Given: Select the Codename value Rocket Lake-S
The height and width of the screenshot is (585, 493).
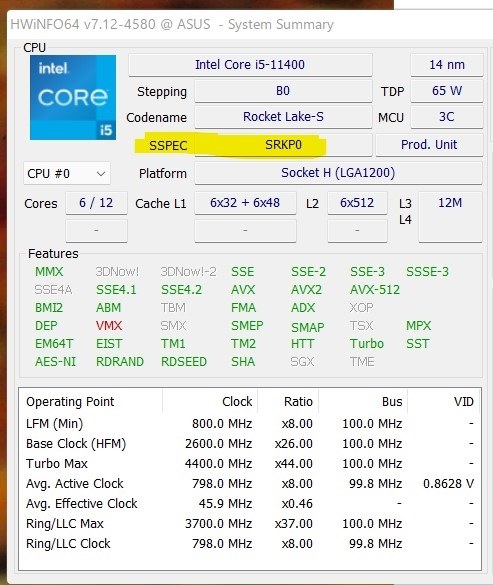Looking at the screenshot, I should 283,117.
